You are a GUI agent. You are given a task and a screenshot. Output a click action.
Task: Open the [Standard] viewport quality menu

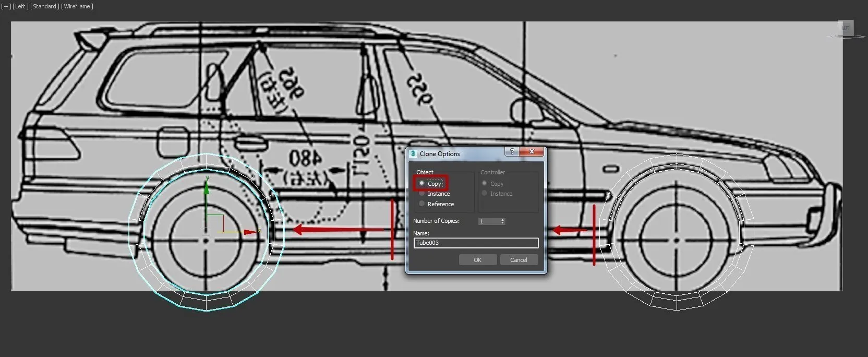pyautogui.click(x=44, y=6)
